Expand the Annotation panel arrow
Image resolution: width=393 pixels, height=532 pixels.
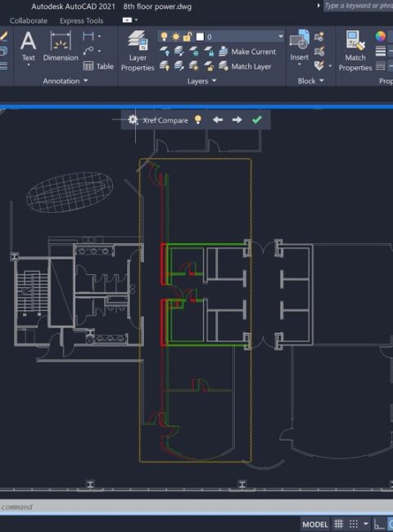click(85, 81)
